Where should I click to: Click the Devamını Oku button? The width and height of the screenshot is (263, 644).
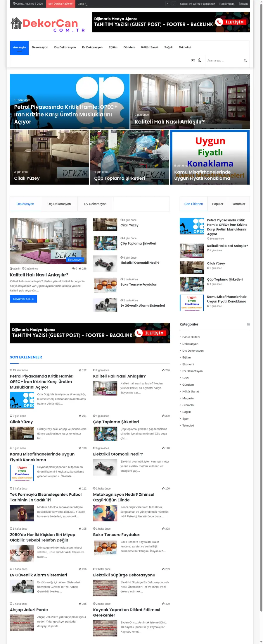point(23,299)
